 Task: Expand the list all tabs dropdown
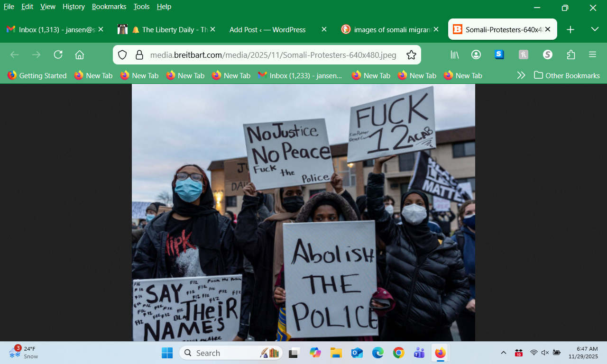(x=595, y=29)
